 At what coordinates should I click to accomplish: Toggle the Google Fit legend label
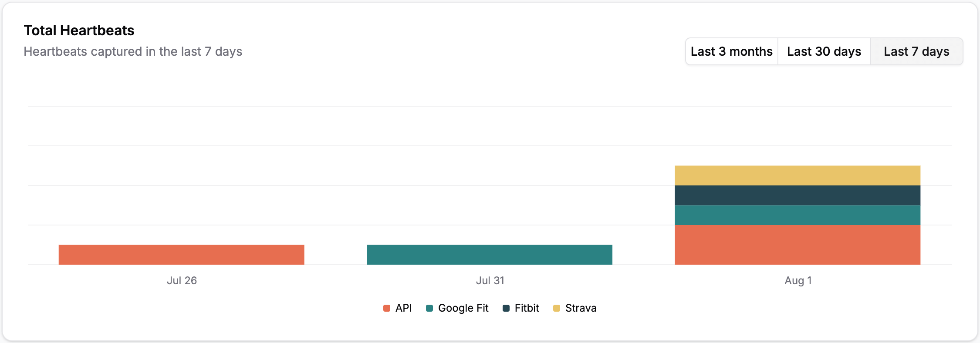coord(463,308)
